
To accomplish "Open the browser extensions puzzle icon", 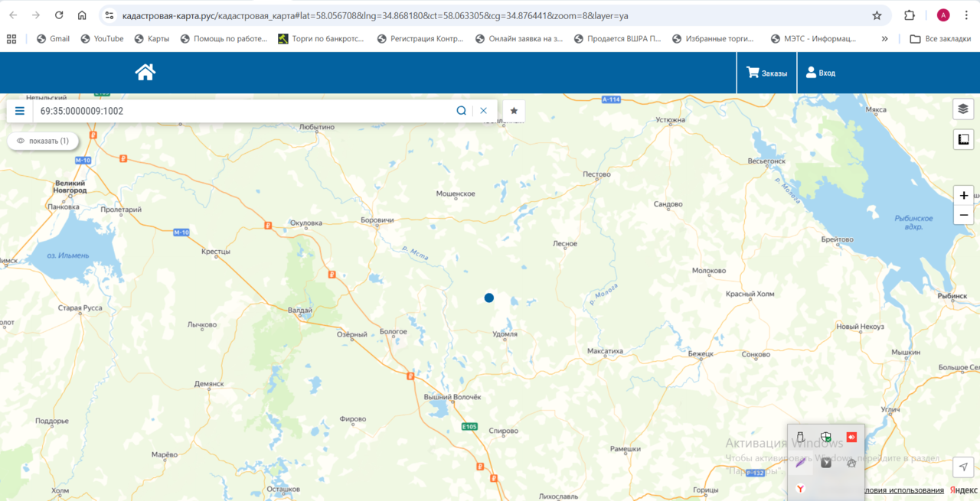I will click(x=909, y=15).
